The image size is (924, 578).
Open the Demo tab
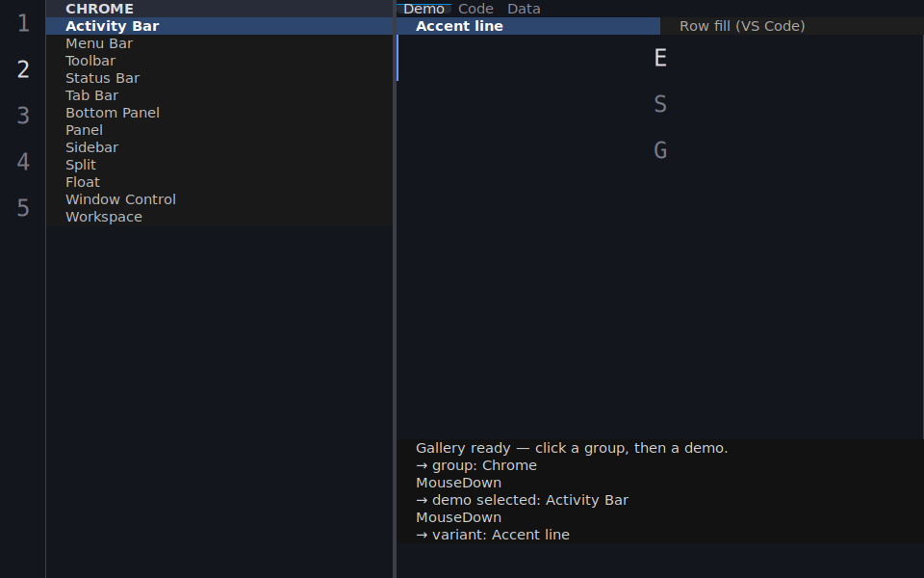click(x=423, y=9)
